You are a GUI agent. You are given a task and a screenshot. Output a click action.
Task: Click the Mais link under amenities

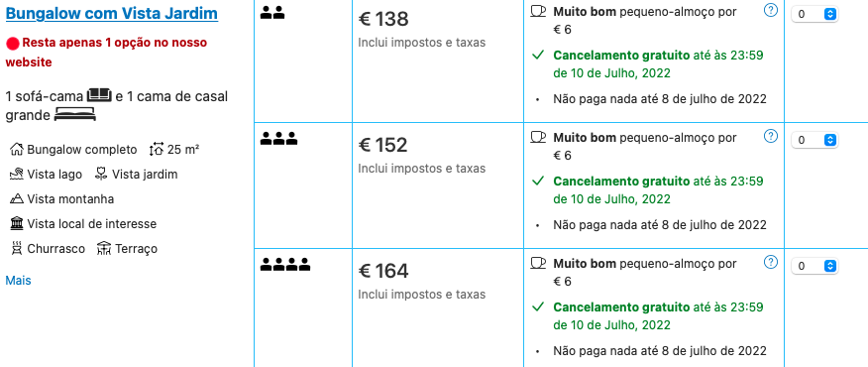[18, 281]
